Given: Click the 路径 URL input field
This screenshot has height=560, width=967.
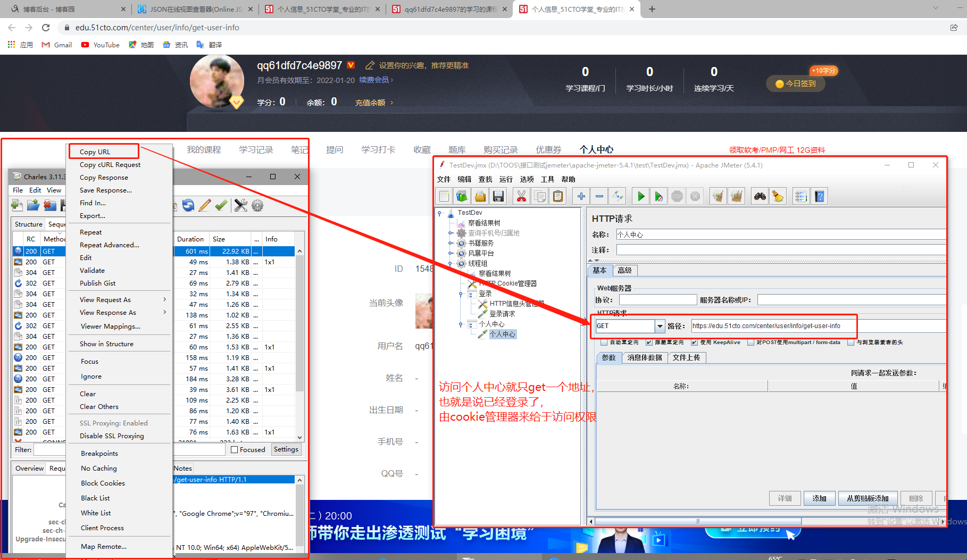Looking at the screenshot, I should [x=819, y=326].
